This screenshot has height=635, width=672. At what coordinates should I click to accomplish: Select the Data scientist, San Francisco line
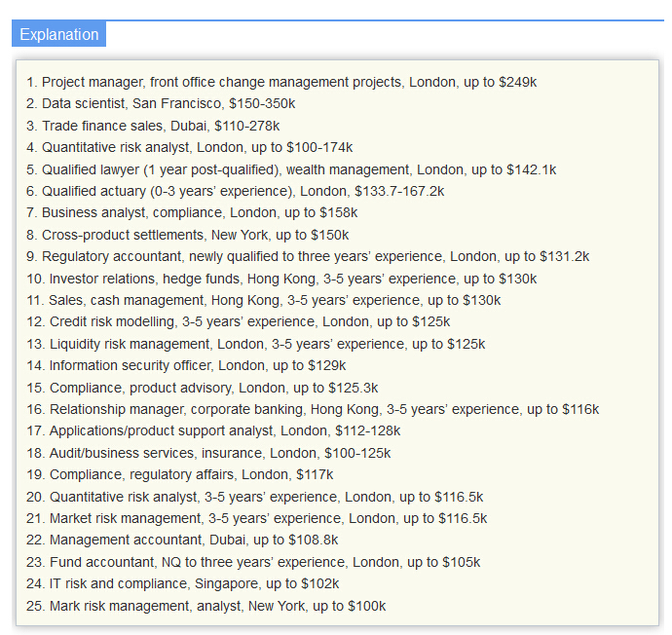pyautogui.click(x=162, y=104)
